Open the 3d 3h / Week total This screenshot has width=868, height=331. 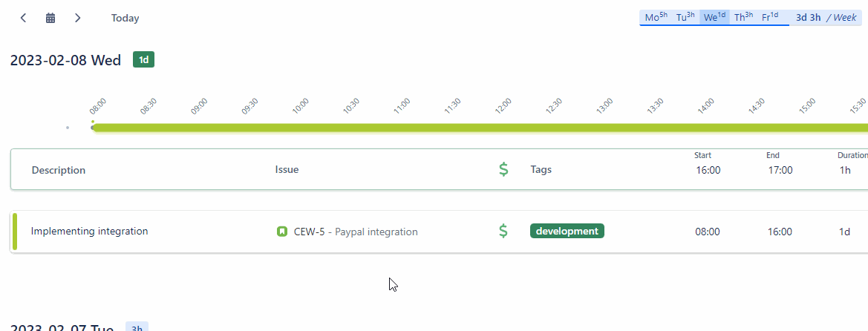coord(826,17)
